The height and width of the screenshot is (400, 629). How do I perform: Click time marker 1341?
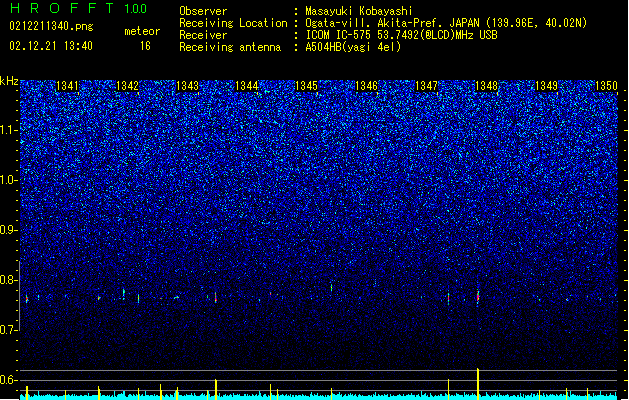(x=67, y=86)
